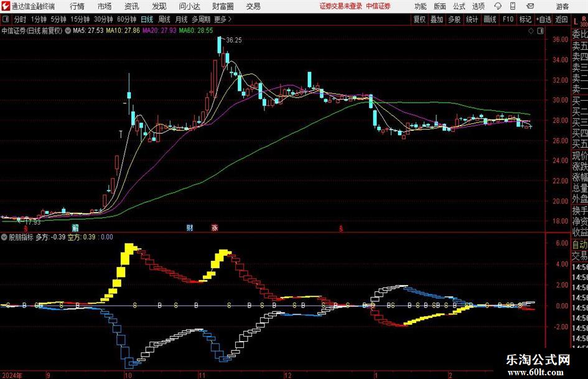Image resolution: width=588 pixels, height=379 pixels.
Task: Click the MA5: 27.53 value
Action: (88, 30)
